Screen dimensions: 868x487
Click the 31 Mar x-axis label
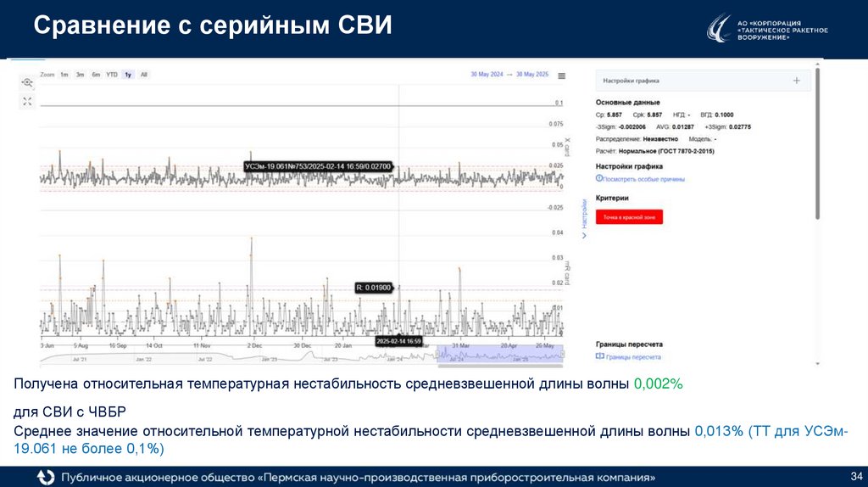[x=460, y=345]
